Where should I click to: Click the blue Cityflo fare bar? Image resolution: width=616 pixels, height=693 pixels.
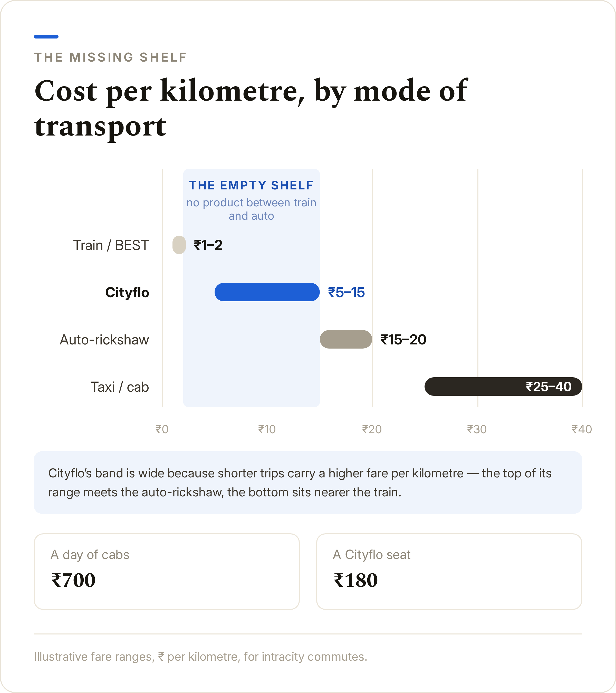click(267, 292)
